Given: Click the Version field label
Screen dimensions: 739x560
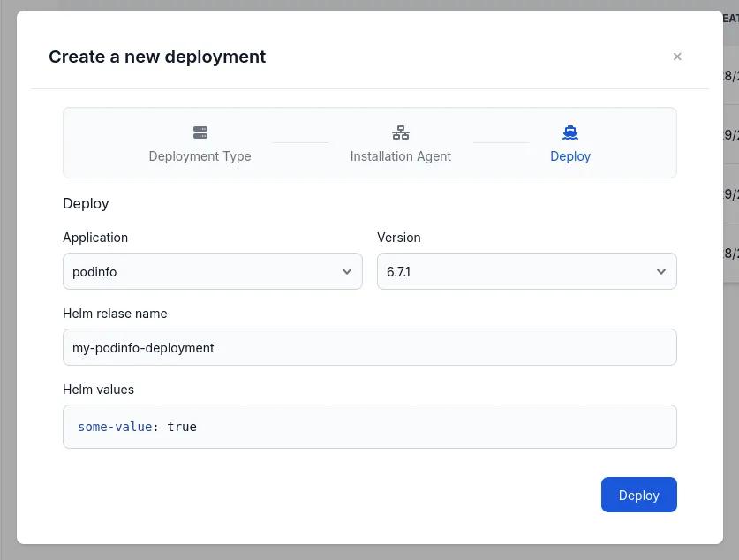Looking at the screenshot, I should coord(399,238).
